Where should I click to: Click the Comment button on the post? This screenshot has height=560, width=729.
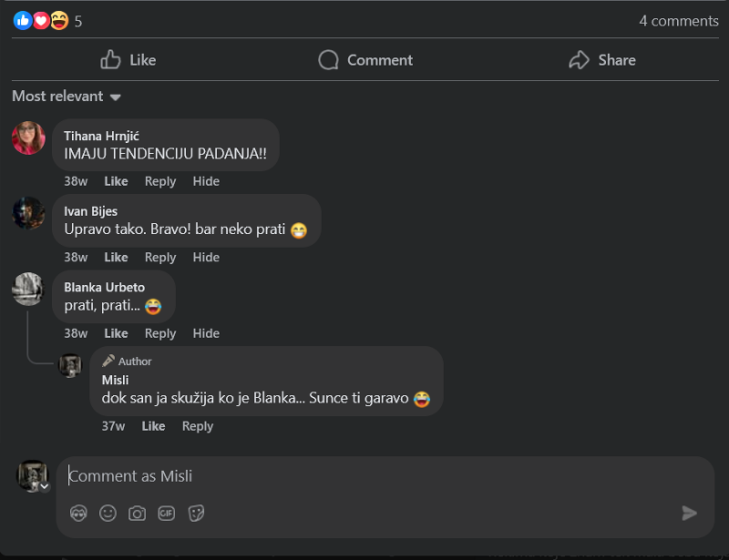(x=365, y=60)
